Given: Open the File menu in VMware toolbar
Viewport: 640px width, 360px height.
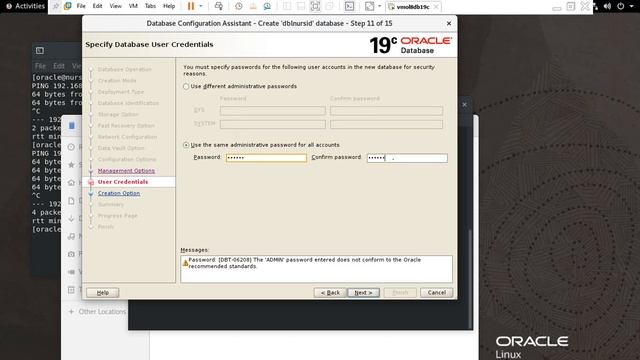Looking at the screenshot, I should tap(81, 6).
